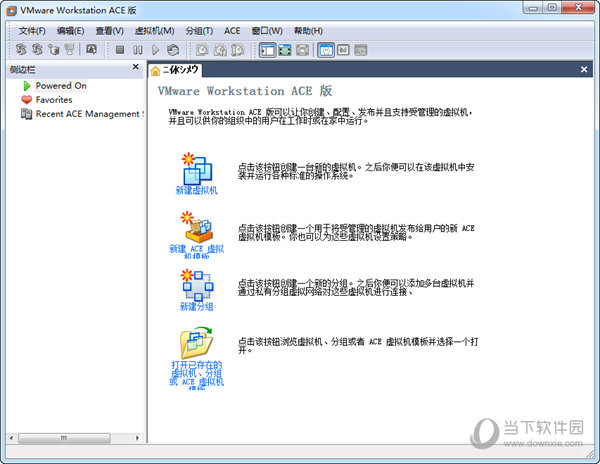This screenshot has width=600, height=464.
Task: Click the green Powered On arrow icon
Action: point(27,86)
